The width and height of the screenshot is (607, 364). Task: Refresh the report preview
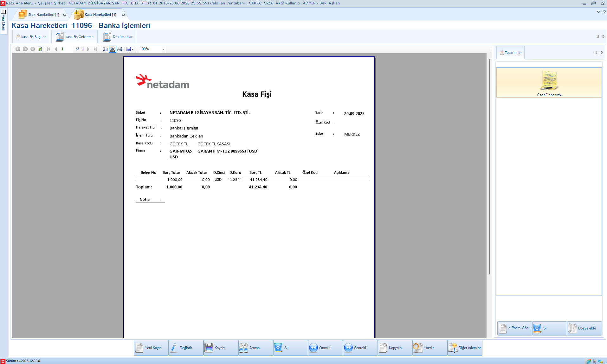tap(40, 49)
